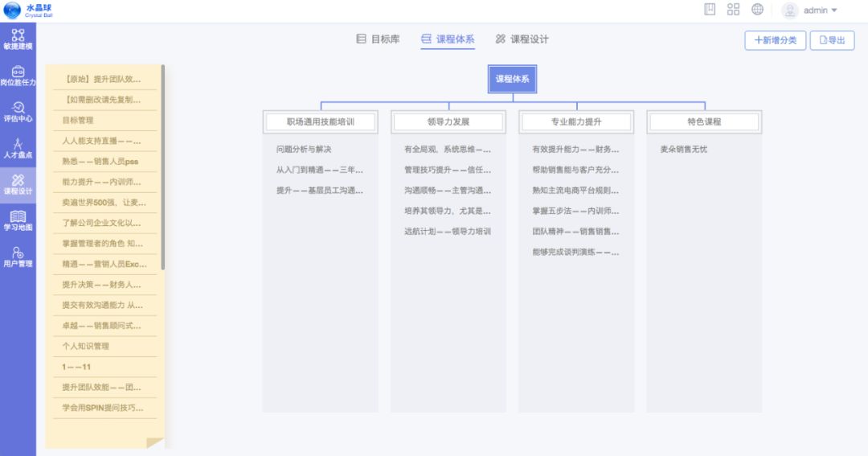Screen dimensions: 868x456
Task: Go to 评估中心 in the sidebar
Action: point(18,112)
